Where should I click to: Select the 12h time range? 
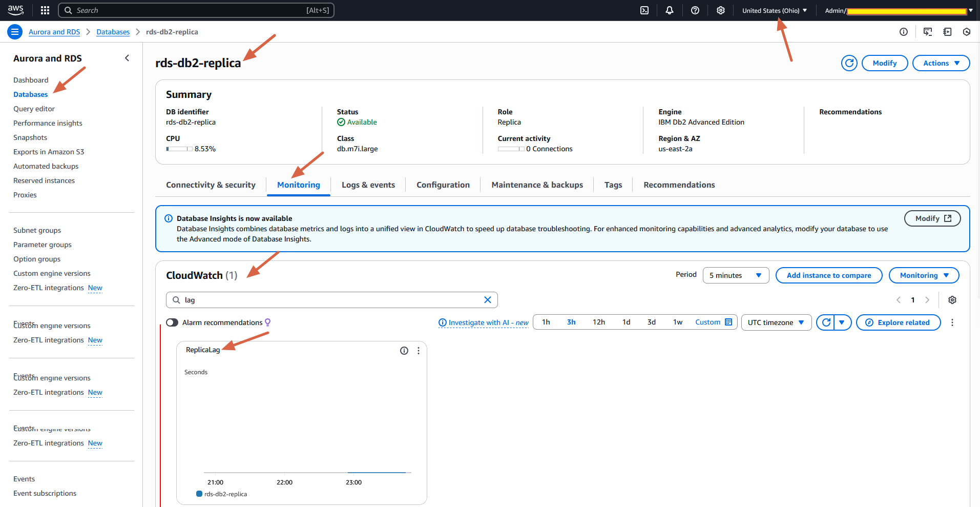[x=599, y=322]
